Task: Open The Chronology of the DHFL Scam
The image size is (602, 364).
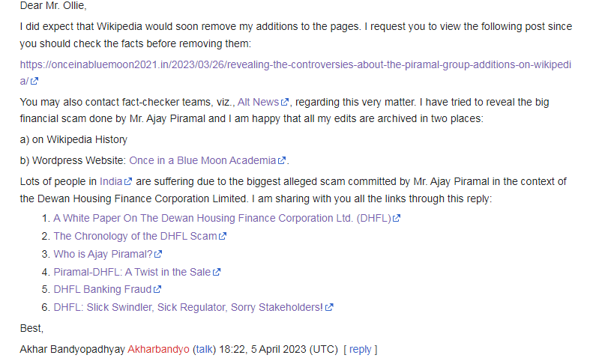Action: (135, 236)
